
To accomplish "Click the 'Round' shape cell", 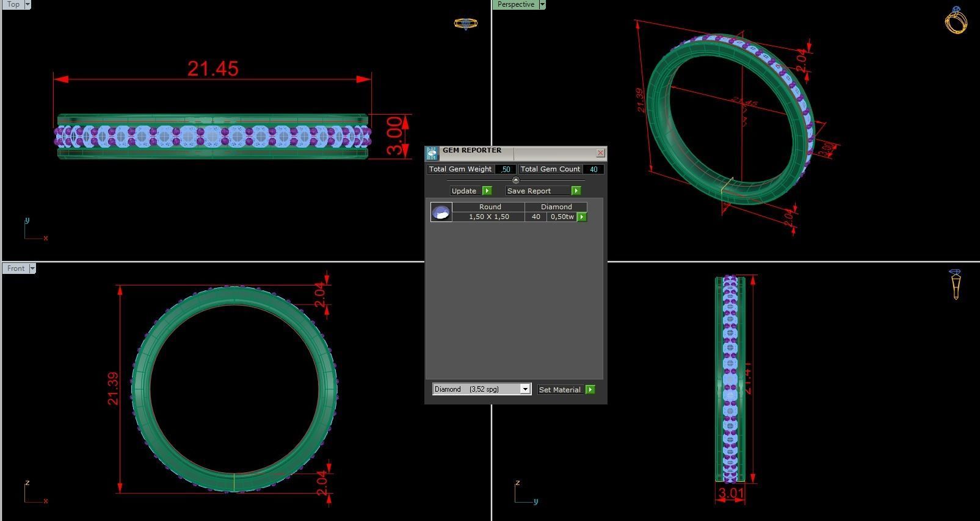I will click(490, 207).
